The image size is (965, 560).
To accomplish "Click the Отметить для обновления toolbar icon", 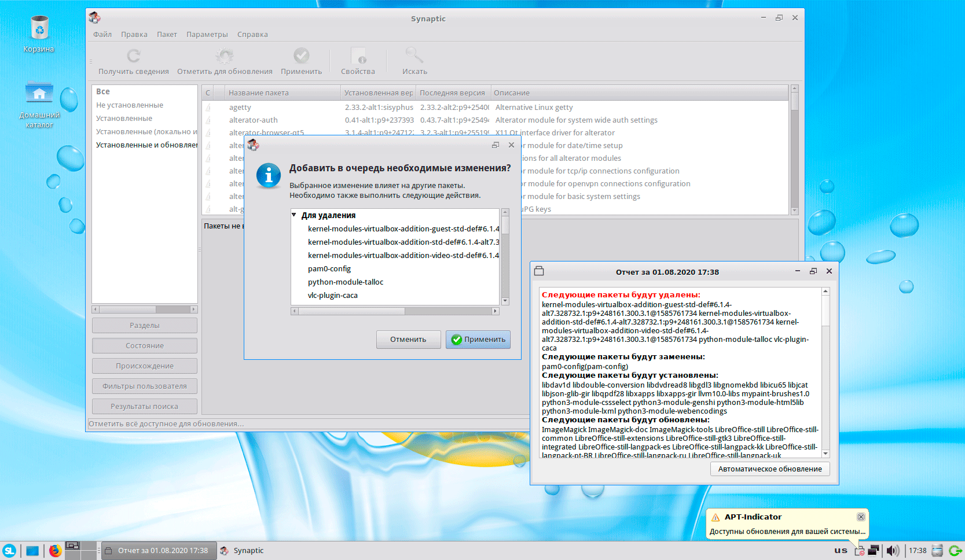I will coord(225,56).
